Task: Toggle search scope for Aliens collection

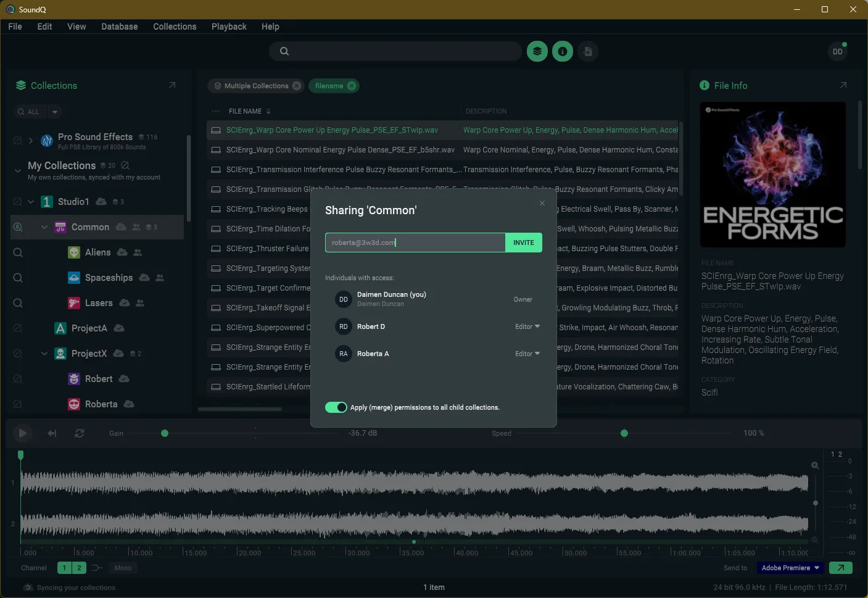Action: pyautogui.click(x=18, y=252)
